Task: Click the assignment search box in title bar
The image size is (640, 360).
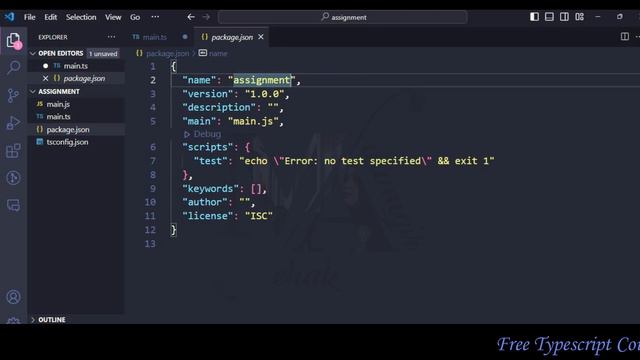Action: 343,17
